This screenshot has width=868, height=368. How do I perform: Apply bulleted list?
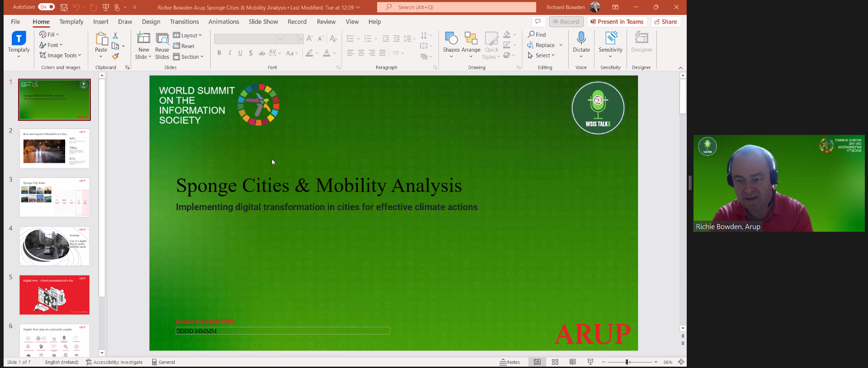click(350, 39)
